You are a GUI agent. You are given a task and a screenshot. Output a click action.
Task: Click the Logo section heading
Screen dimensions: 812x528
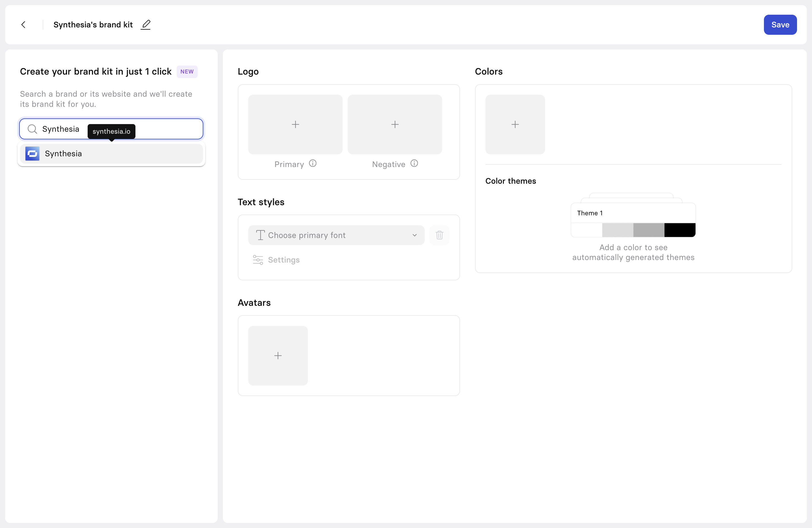click(x=248, y=72)
